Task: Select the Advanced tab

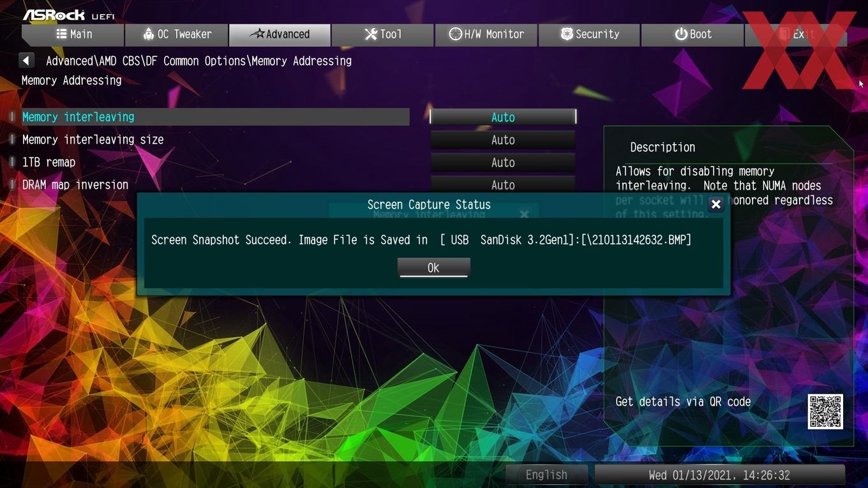Action: pyautogui.click(x=280, y=34)
